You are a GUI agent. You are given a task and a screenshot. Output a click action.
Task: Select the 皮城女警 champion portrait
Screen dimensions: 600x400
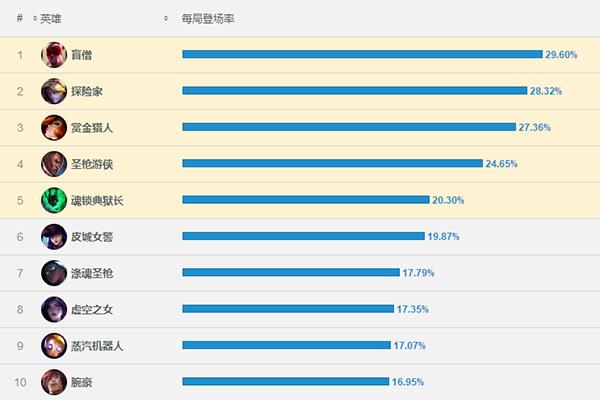pyautogui.click(x=54, y=236)
